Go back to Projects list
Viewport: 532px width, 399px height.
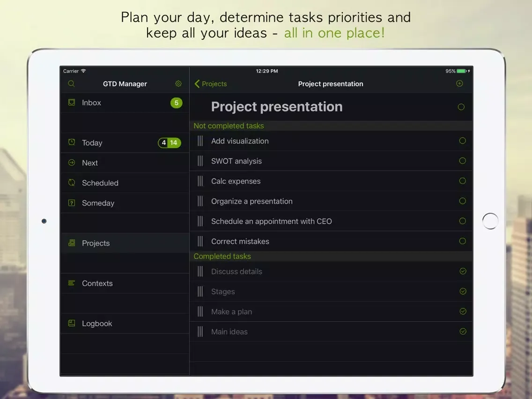pos(211,84)
